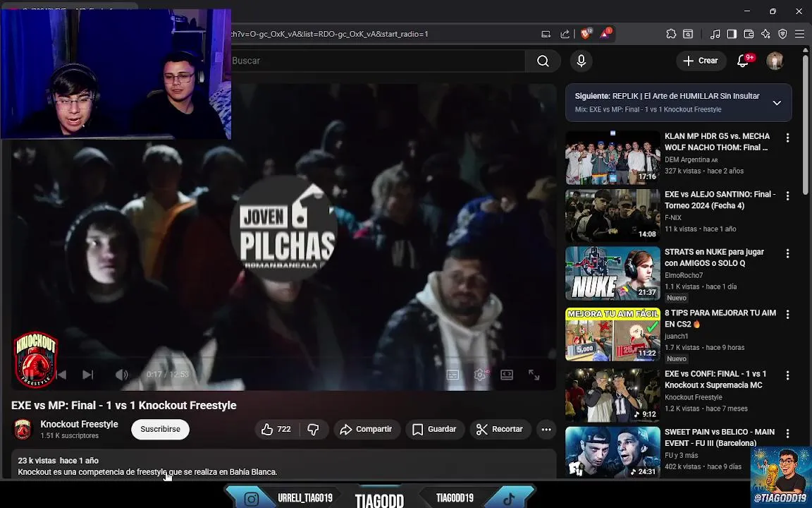Open the juanch1 channel link
812x508 pixels.
point(677,337)
